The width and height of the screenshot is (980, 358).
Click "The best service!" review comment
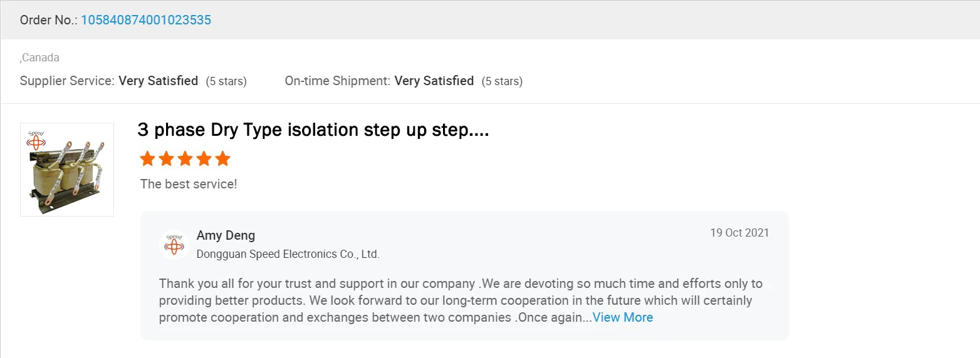[189, 184]
